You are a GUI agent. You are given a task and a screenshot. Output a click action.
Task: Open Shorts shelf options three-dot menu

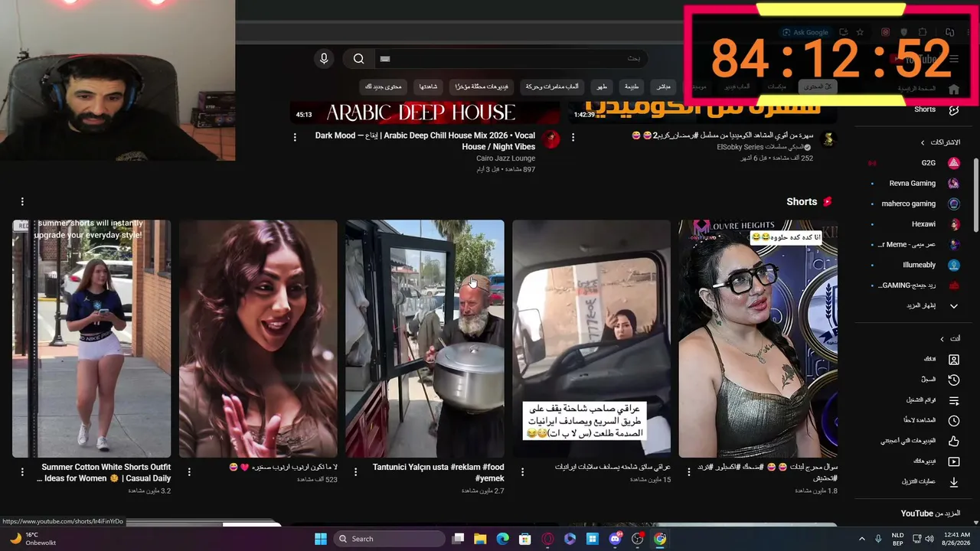coord(22,201)
